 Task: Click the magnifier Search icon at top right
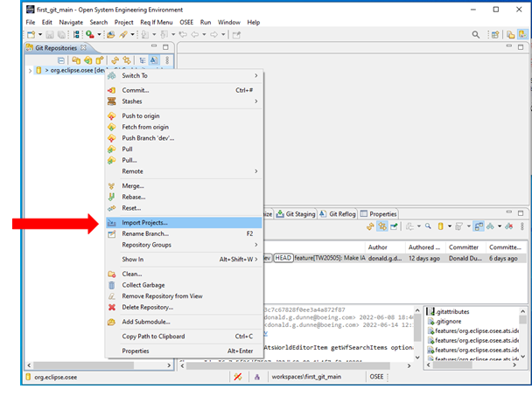tap(476, 35)
